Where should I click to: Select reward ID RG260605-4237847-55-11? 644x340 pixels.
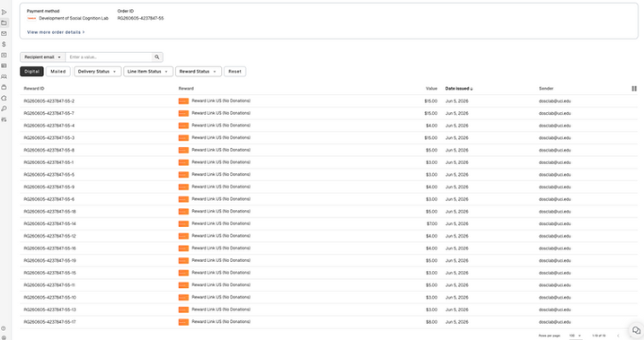click(49, 285)
